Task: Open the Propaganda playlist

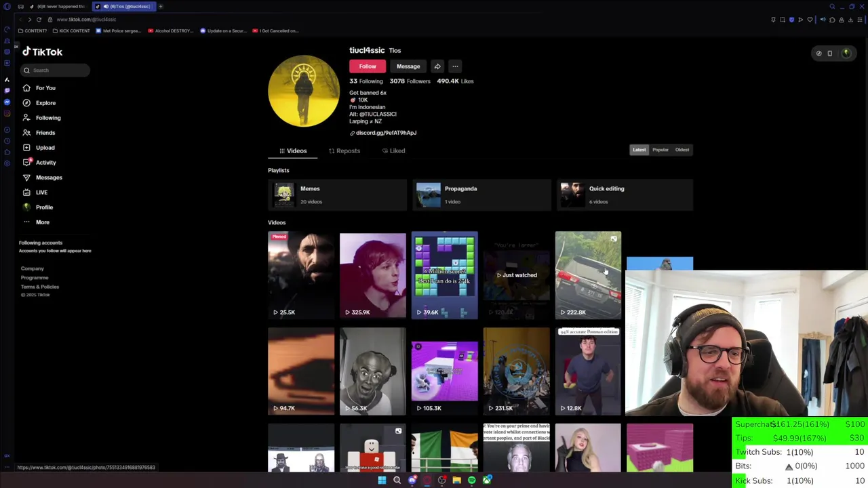Action: (481, 195)
